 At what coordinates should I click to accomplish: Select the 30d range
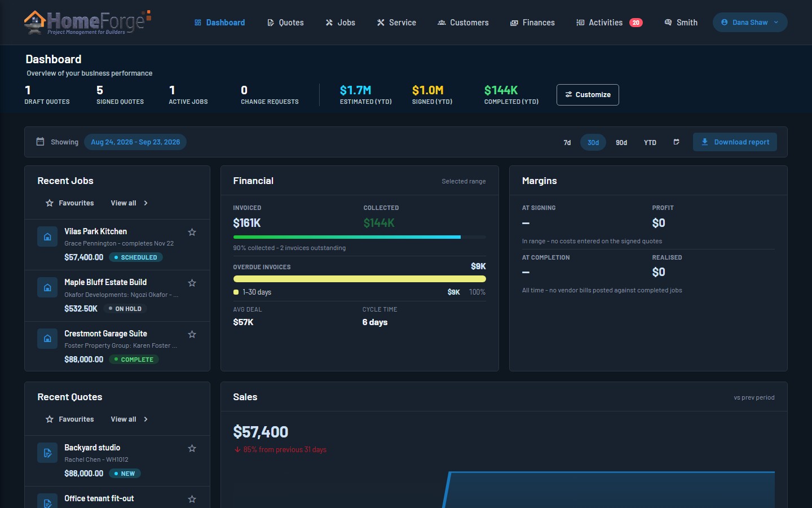(593, 142)
